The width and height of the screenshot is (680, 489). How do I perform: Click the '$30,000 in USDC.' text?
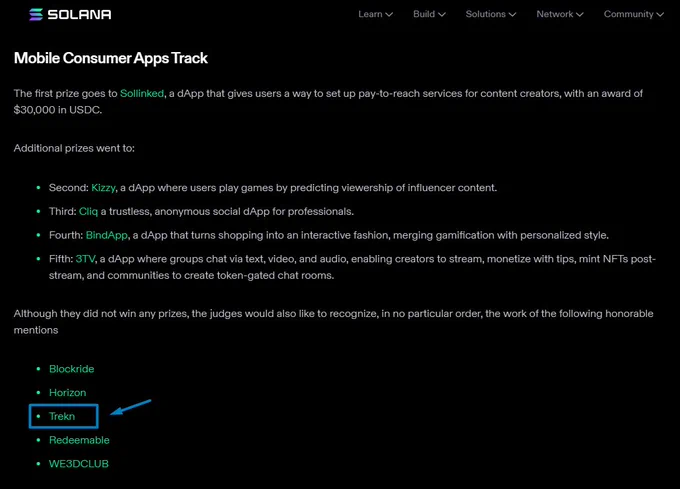pyautogui.click(x=58, y=110)
